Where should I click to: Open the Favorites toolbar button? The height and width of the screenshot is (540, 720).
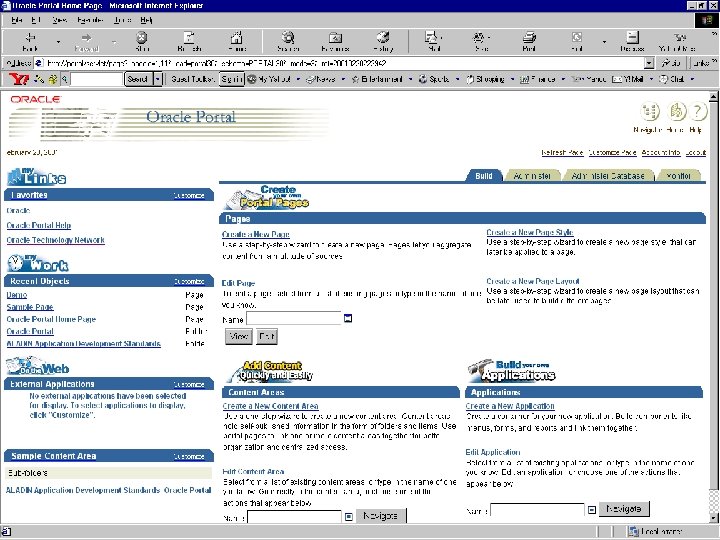[x=335, y=41]
